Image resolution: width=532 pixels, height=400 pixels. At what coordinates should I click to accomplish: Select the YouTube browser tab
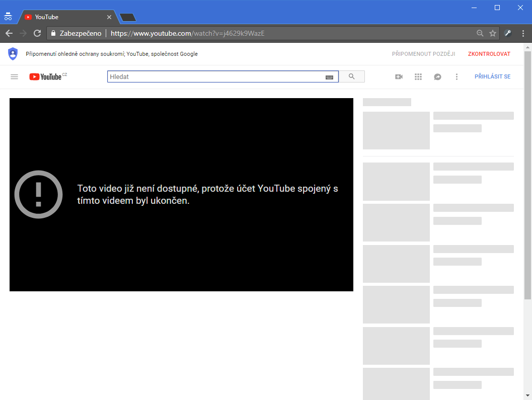pyautogui.click(x=68, y=17)
